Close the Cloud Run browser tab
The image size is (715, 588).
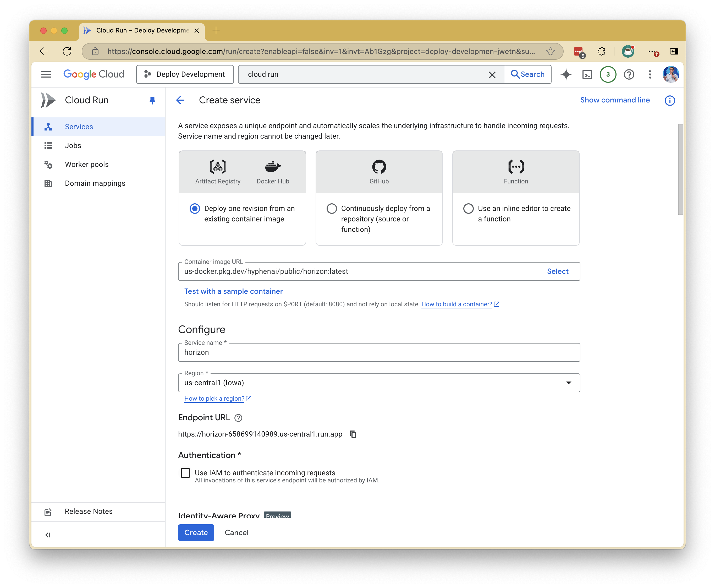[197, 30]
